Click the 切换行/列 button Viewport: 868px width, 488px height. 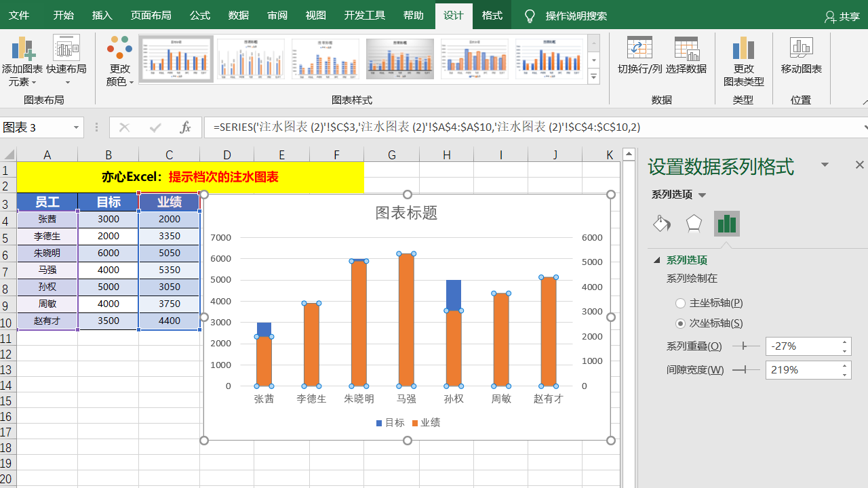[x=639, y=56]
